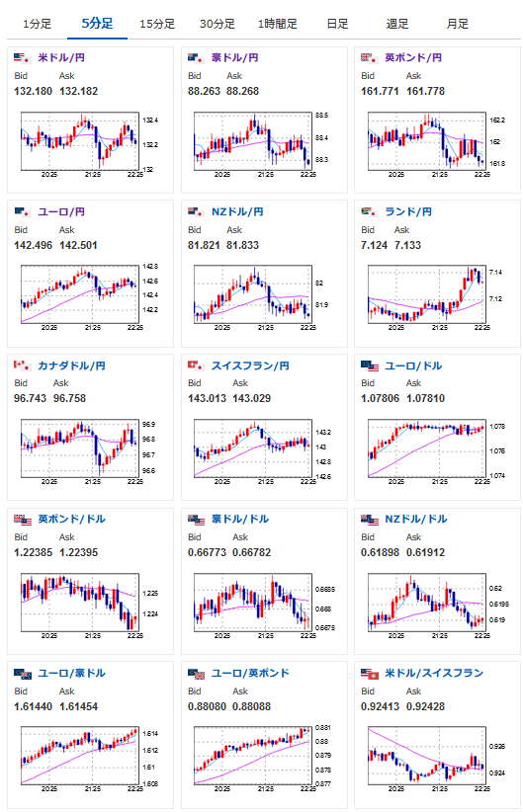Click the Swiss flag icon for スイスフラン/円
523x812 pixels.
(196, 365)
